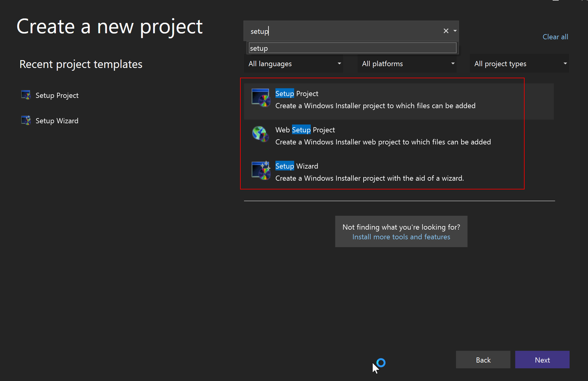Select Setup Wizard title in results list
588x381 pixels.
pyautogui.click(x=297, y=166)
